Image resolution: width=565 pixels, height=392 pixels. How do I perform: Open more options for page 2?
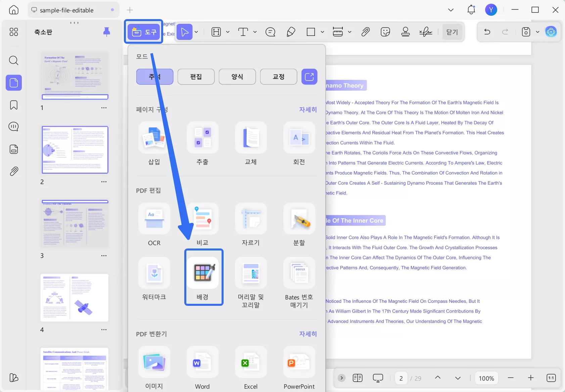(104, 182)
